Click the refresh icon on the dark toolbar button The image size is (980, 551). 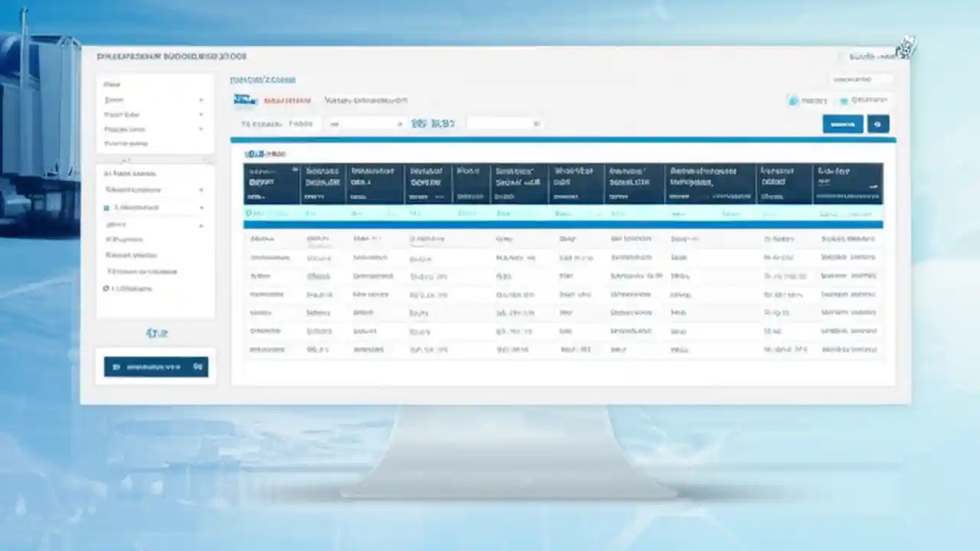point(877,124)
